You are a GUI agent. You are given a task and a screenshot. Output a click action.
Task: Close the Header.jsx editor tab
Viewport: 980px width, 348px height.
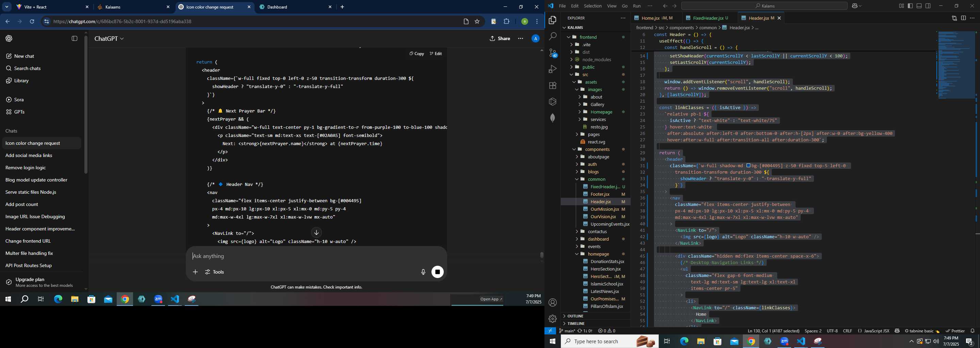779,18
